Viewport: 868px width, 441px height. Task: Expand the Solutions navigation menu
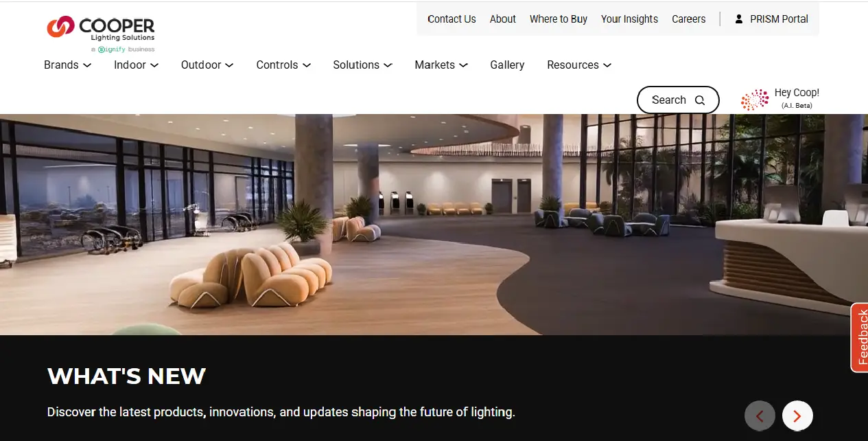click(x=362, y=65)
